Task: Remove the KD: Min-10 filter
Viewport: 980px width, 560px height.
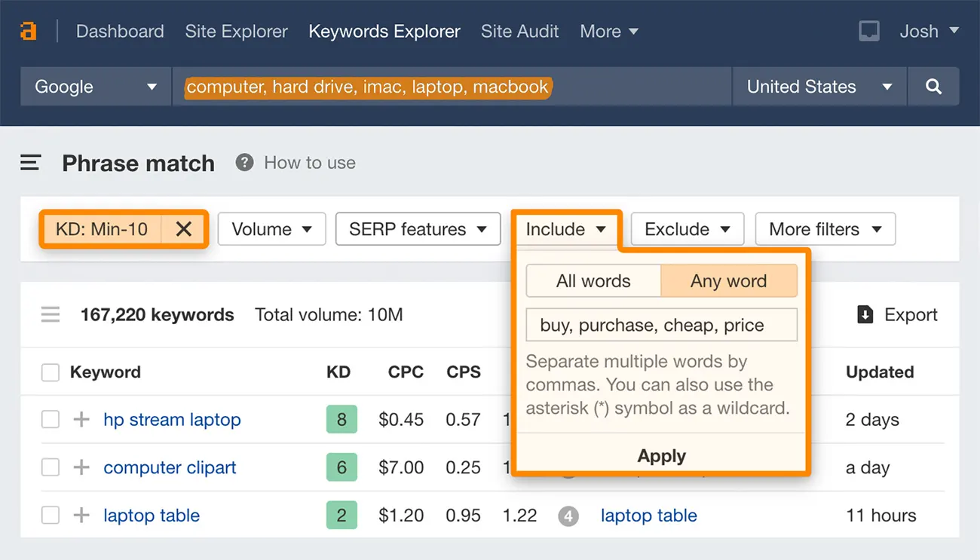Action: point(183,229)
